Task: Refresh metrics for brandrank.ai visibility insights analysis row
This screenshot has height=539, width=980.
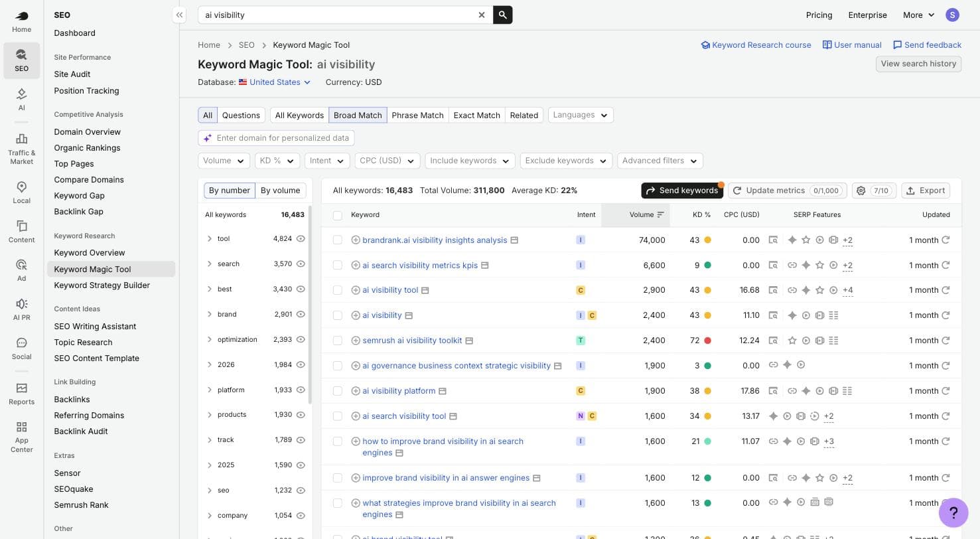Action: pos(945,240)
